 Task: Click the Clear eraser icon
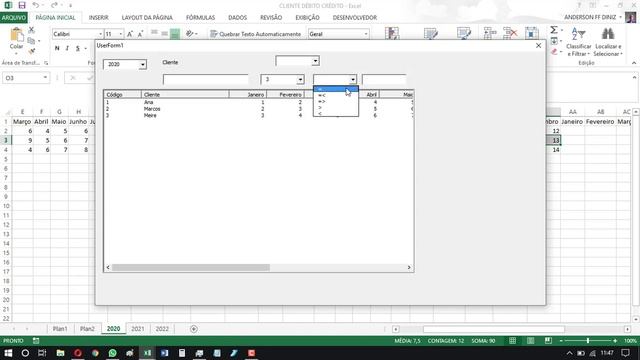554,52
